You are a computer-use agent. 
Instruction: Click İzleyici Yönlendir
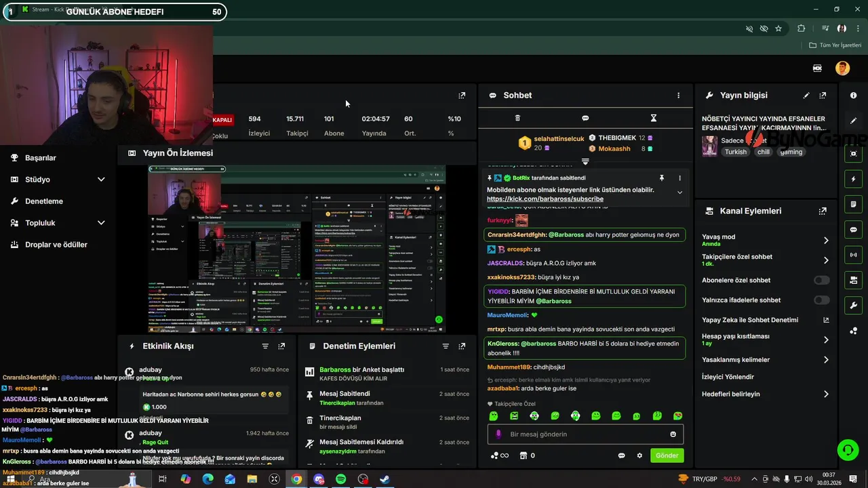tap(728, 377)
